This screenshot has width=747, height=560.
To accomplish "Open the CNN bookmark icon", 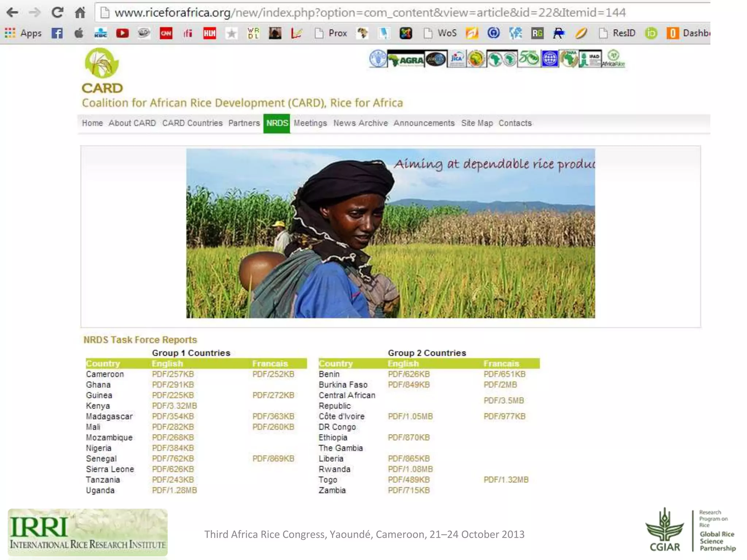I will pyautogui.click(x=166, y=33).
